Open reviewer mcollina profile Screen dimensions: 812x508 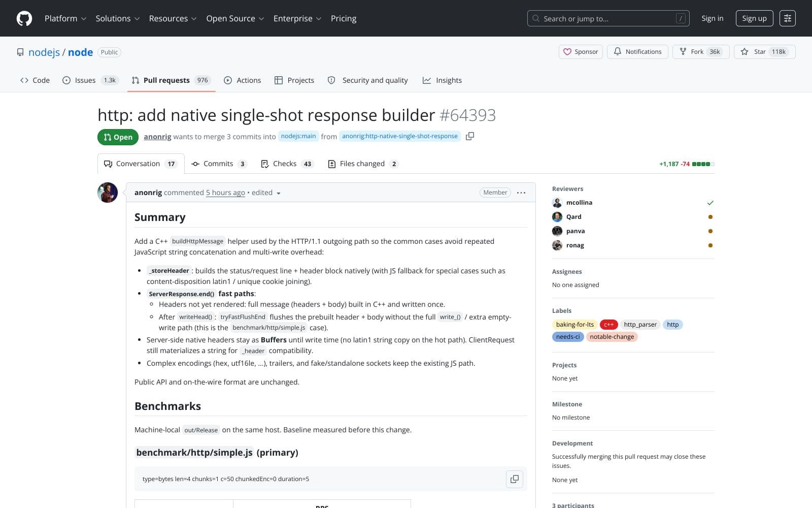tap(579, 203)
